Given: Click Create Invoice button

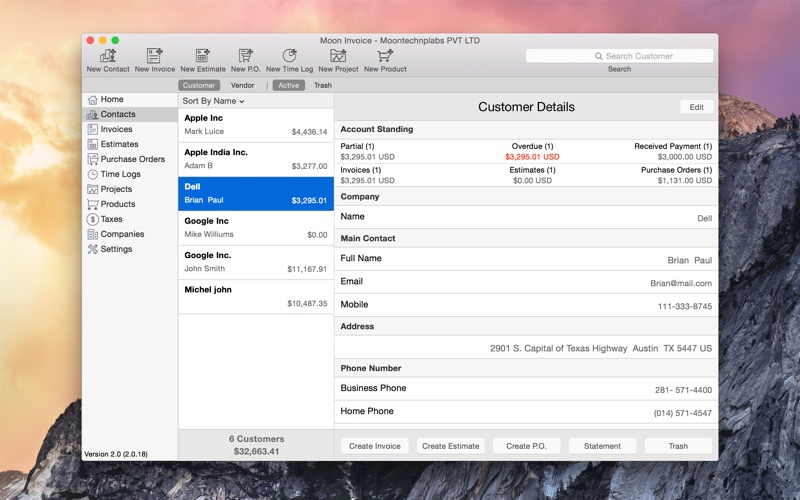Looking at the screenshot, I should tap(374, 446).
